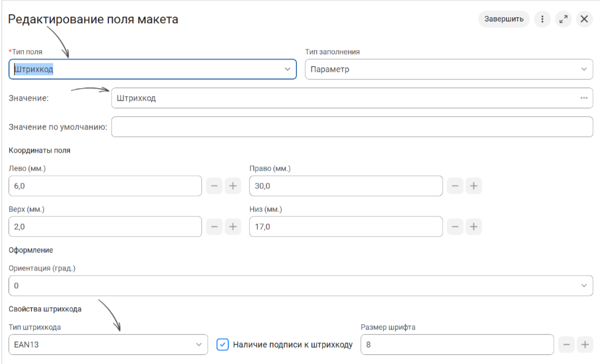The width and height of the screenshot is (600, 364).
Task: Close the layout field editing dialog
Action: click(x=584, y=19)
